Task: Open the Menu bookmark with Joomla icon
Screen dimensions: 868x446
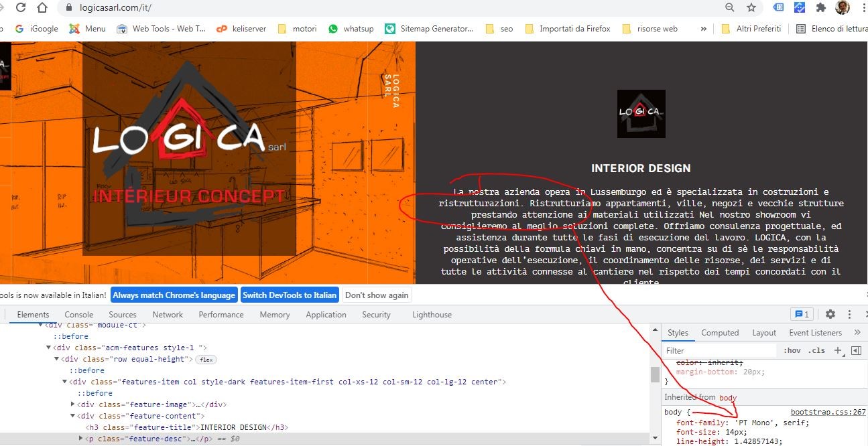Action: tap(88, 29)
